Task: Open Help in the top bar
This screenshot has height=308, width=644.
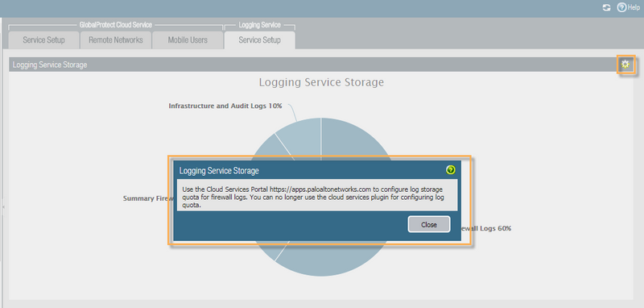Action: click(x=629, y=7)
